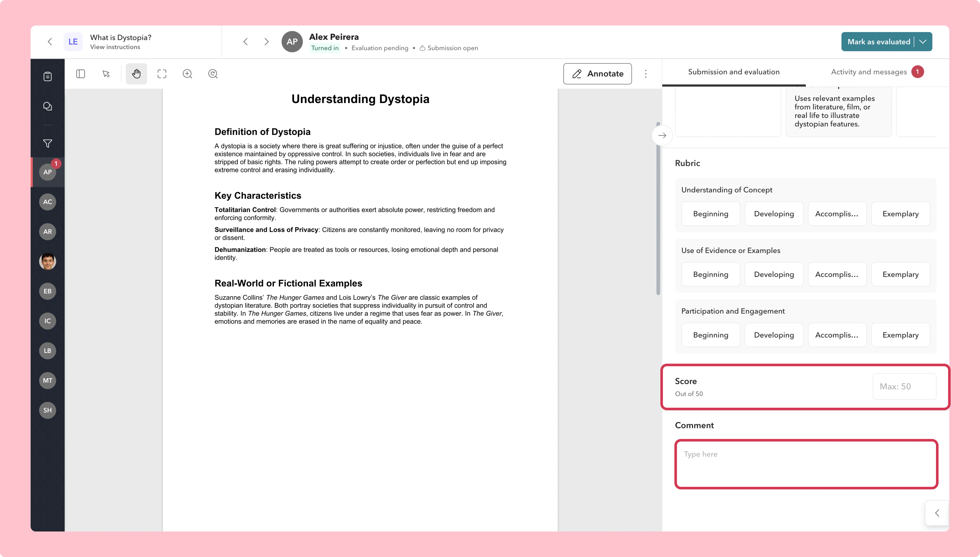
Task: Select student IC in the sidebar
Action: point(47,321)
